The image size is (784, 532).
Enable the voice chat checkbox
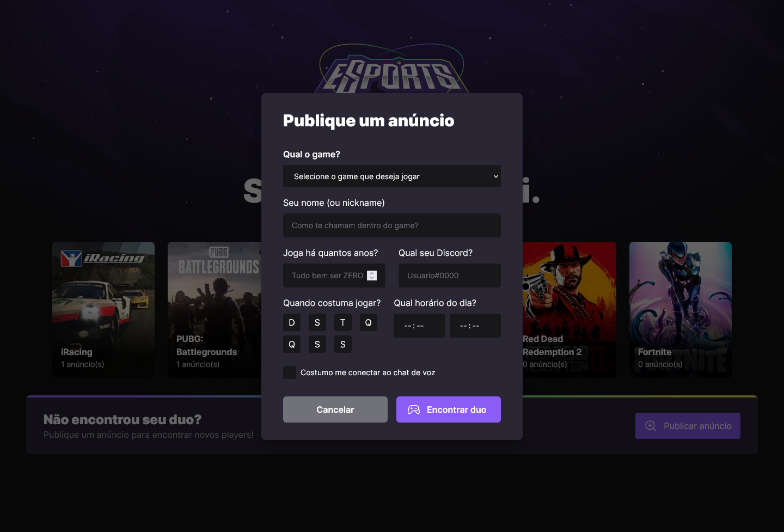point(289,372)
